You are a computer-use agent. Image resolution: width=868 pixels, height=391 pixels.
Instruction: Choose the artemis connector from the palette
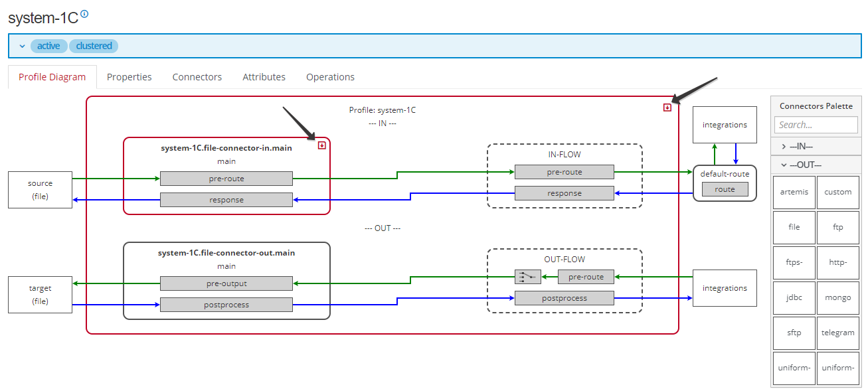794,192
